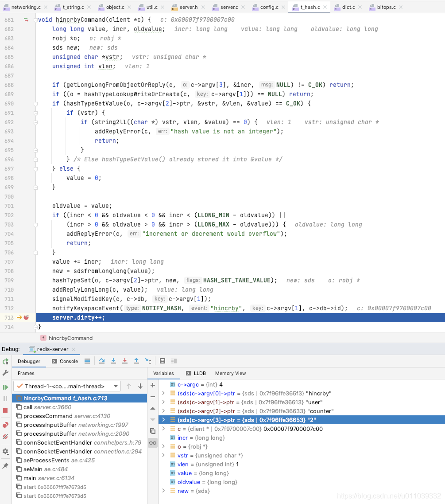The image size is (445, 504).
Task: Expand (sds)c->argv[2]->ptr "counter" variable
Action: click(163, 411)
